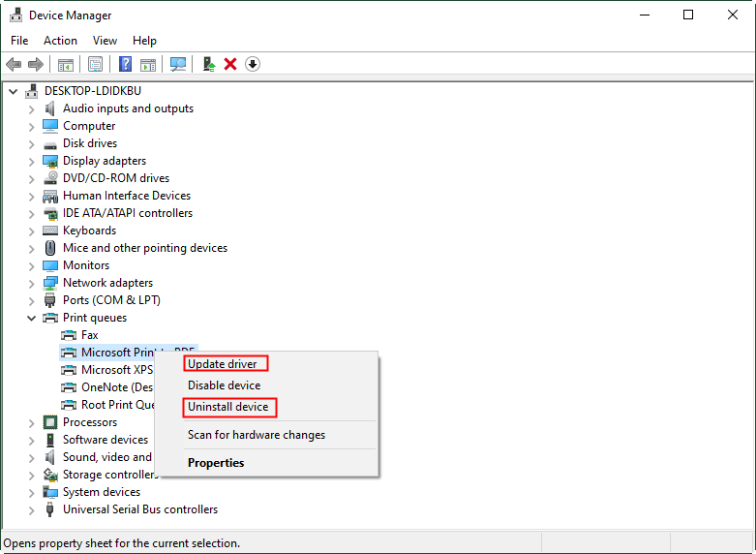Viewport: 756px width, 554px height.
Task: Click the USB plug icon beside Universal Serial Bus controllers
Action: coord(49,509)
